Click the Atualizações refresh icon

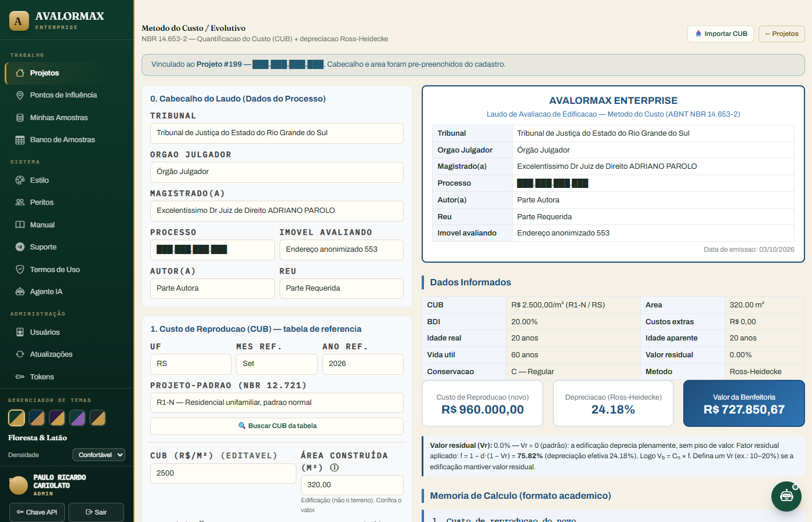point(20,354)
